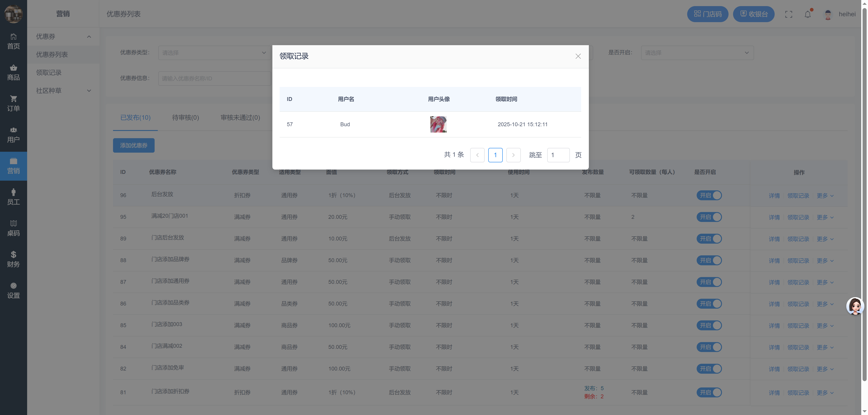The height and width of the screenshot is (415, 868).
Task: Select 领取记录 in the sidebar submenu
Action: [49, 73]
